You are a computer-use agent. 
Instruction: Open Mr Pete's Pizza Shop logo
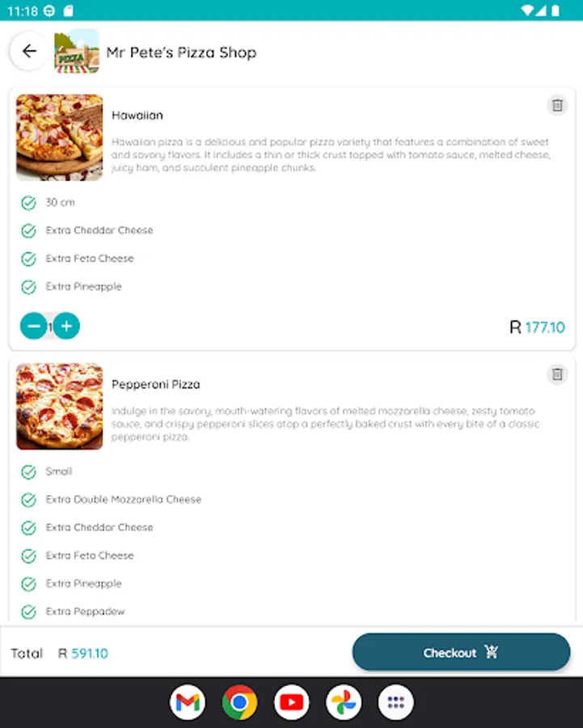[77, 51]
